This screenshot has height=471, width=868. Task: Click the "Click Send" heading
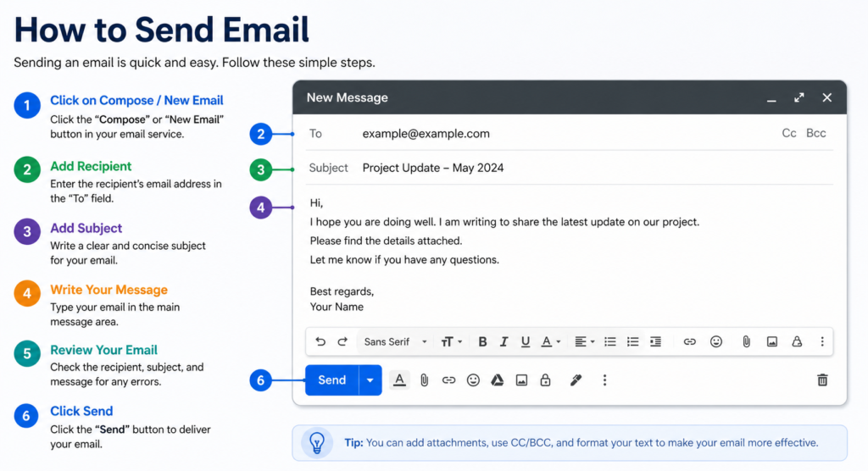pyautogui.click(x=81, y=411)
